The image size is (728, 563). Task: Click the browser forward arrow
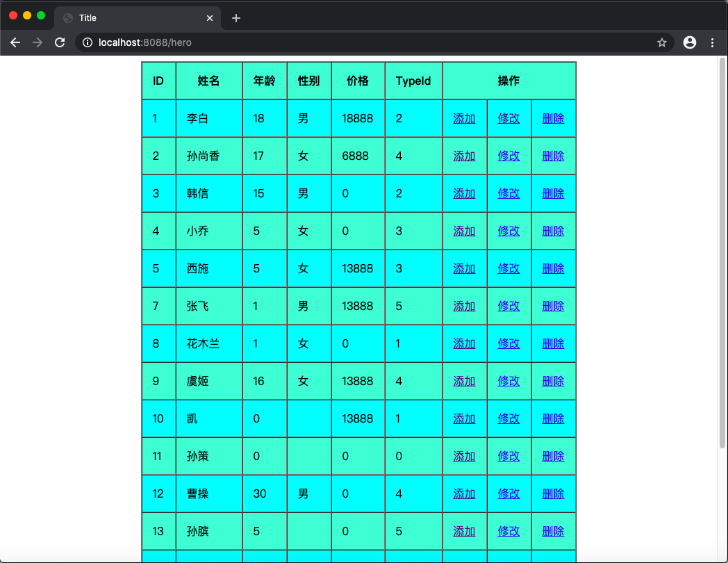coord(38,42)
